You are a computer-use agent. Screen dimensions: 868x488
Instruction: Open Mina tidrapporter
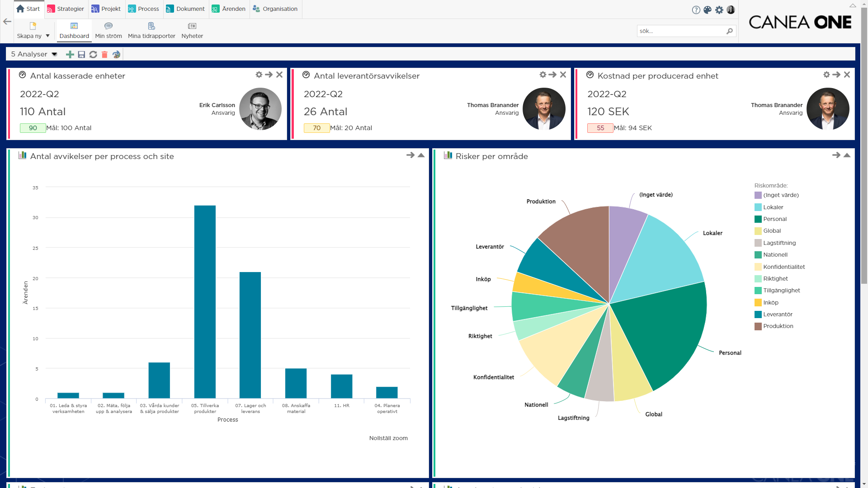[151, 31]
